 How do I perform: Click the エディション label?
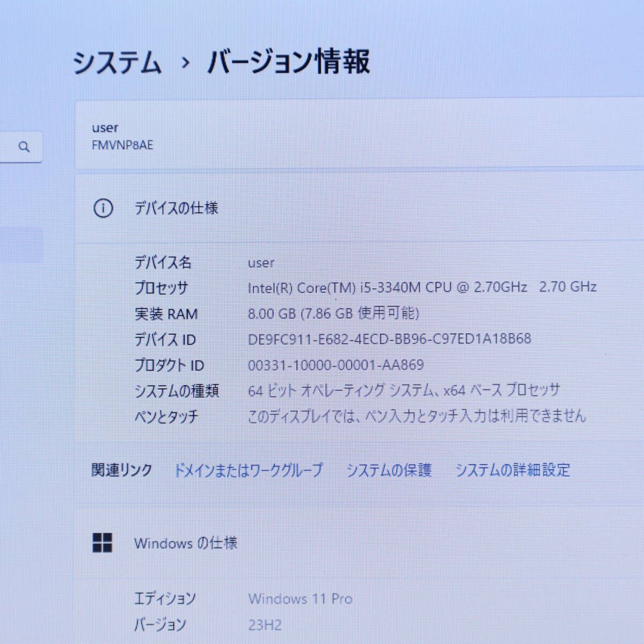pyautogui.click(x=165, y=599)
